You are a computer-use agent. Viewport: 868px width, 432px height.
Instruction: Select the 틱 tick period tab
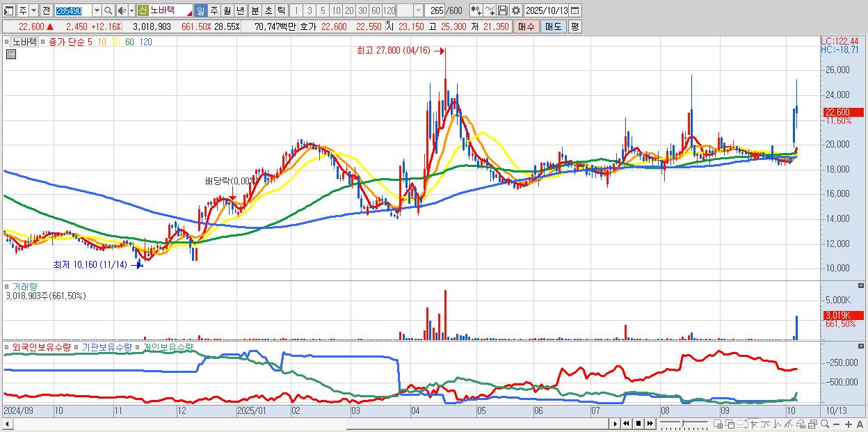282,10
